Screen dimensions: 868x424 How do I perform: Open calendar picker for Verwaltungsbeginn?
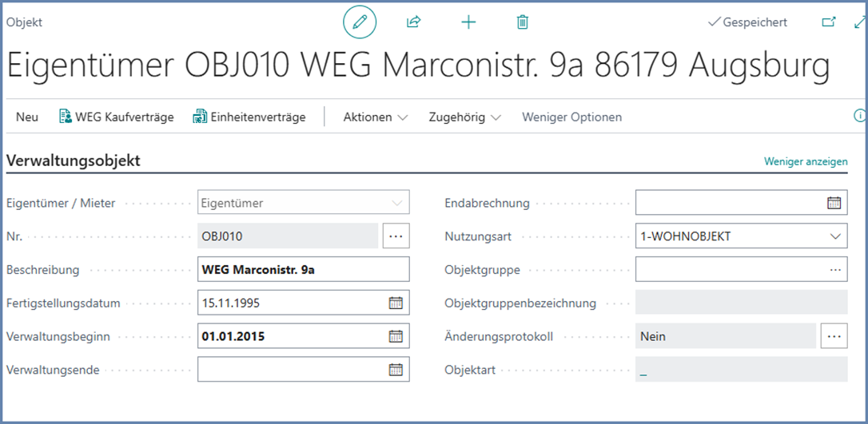pyautogui.click(x=396, y=336)
